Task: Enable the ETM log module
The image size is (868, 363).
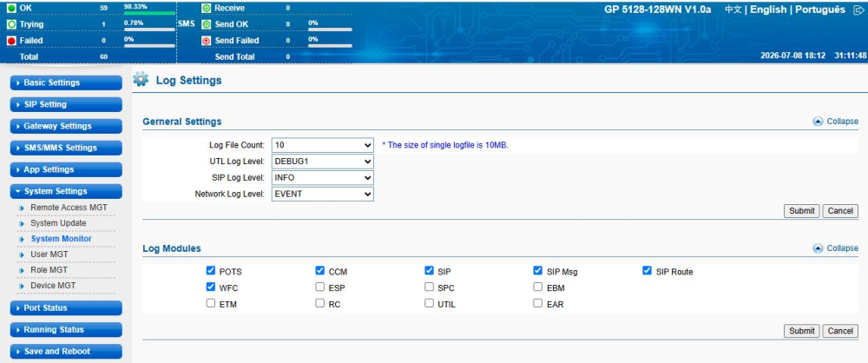Action: 210,303
